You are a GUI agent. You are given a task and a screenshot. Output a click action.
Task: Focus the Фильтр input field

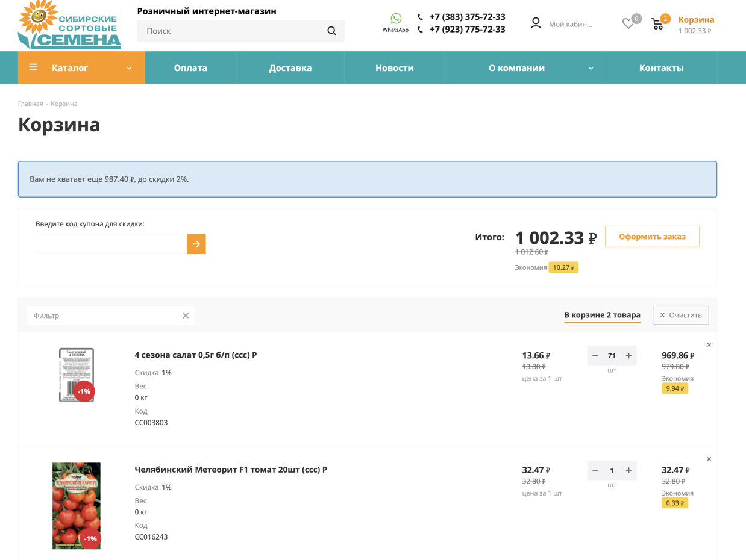pyautogui.click(x=104, y=316)
